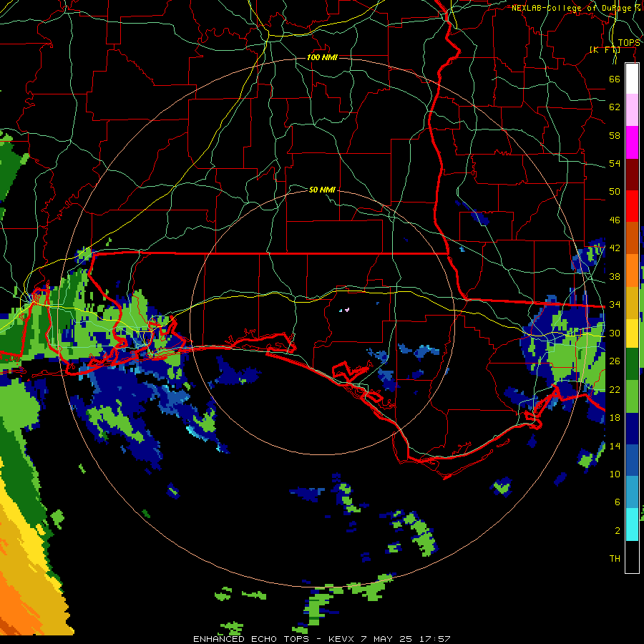Image resolution: width=644 pixels, height=644 pixels.
Task: Click the 100 NMI range ring label
Action: pyautogui.click(x=322, y=57)
